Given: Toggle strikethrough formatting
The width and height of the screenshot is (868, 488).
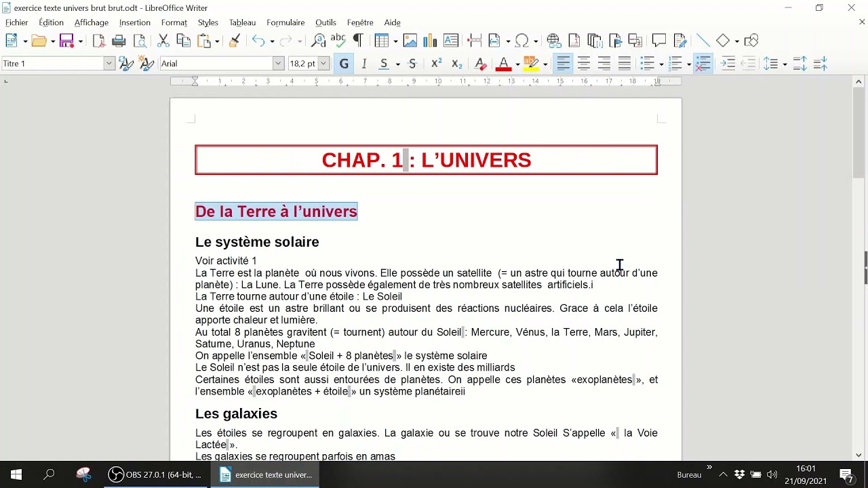Looking at the screenshot, I should 412,64.
